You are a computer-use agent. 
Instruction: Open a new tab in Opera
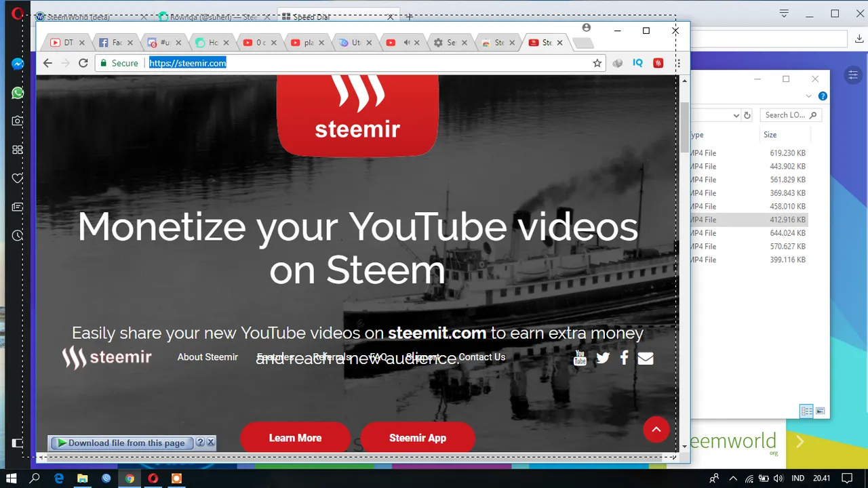click(410, 17)
